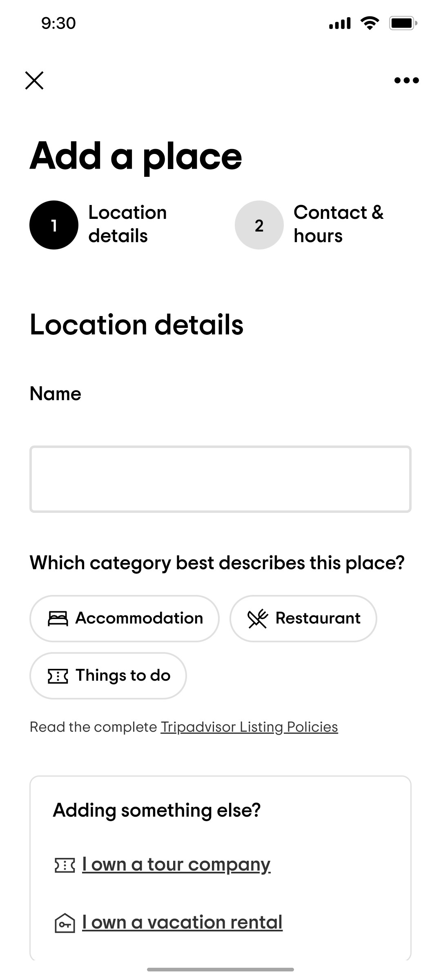Select the Restaurant category
The width and height of the screenshot is (441, 980).
[304, 618]
